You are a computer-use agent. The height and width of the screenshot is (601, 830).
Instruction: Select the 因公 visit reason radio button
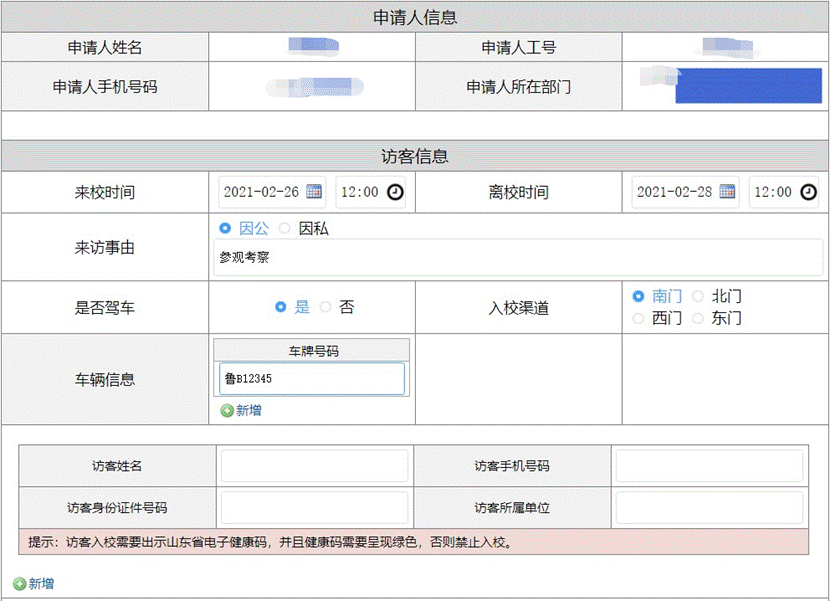[x=225, y=229]
